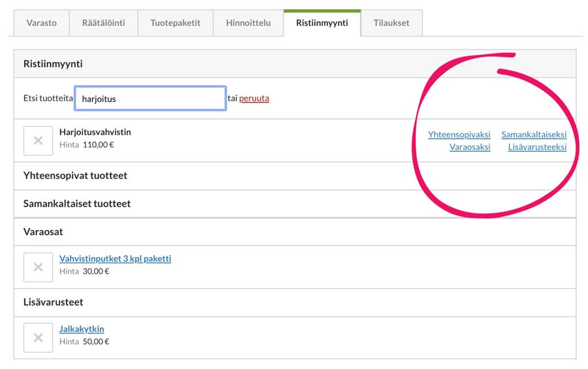Click the Lisävarusteet section heading
Image resolution: width=588 pixels, height=369 pixels.
54,302
